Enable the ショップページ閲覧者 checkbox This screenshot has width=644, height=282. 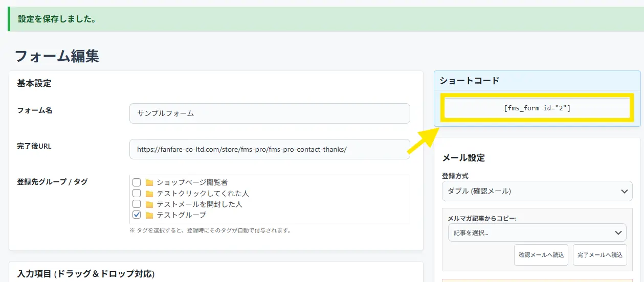point(137,182)
